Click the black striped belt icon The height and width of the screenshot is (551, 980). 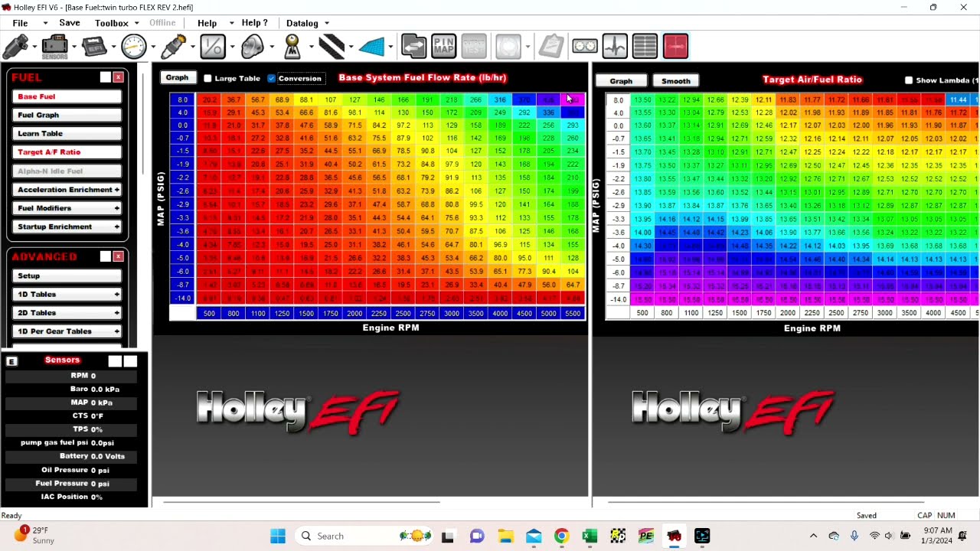tap(332, 47)
